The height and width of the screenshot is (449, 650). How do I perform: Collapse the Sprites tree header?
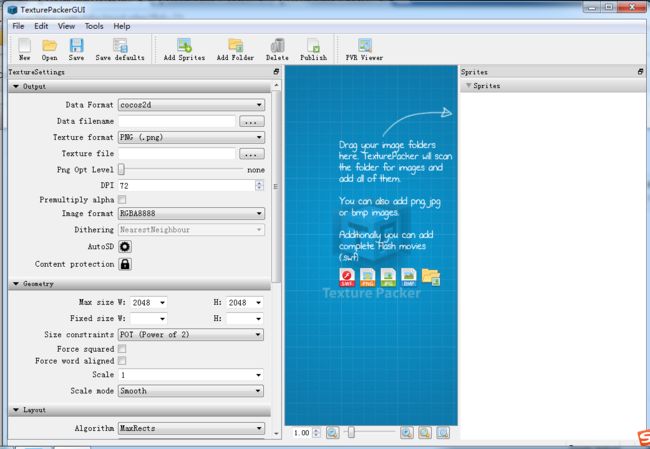[468, 86]
